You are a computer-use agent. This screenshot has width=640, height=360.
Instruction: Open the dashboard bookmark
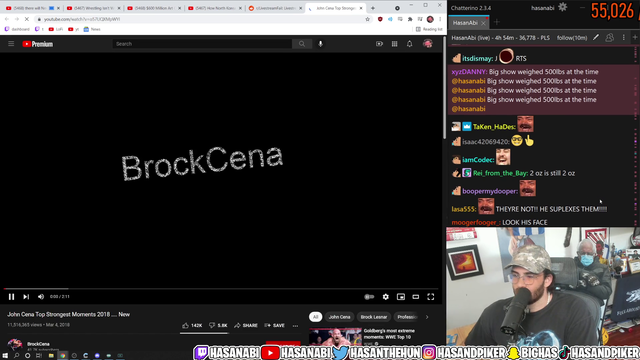coord(17,29)
